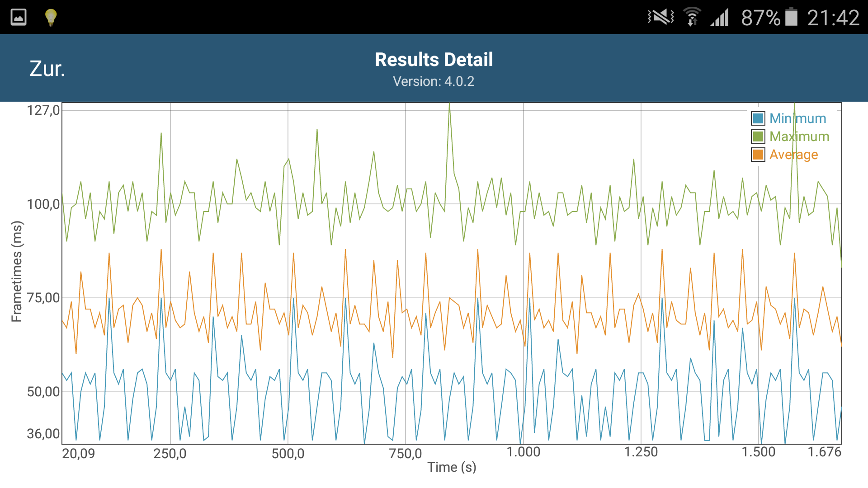Tap the Time (s) axis label
868x488 pixels.
(452, 467)
